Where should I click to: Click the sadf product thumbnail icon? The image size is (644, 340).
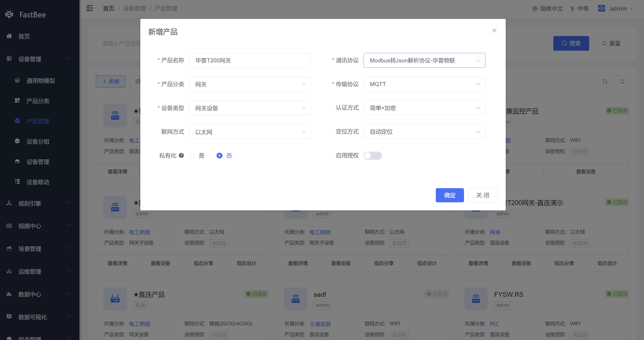[x=295, y=299]
